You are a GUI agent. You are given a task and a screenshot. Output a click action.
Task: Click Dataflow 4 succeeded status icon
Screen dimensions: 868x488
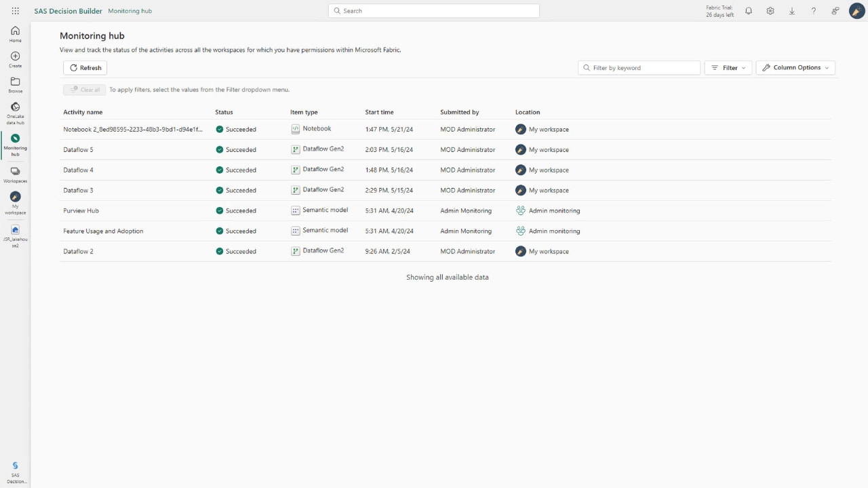click(x=220, y=170)
